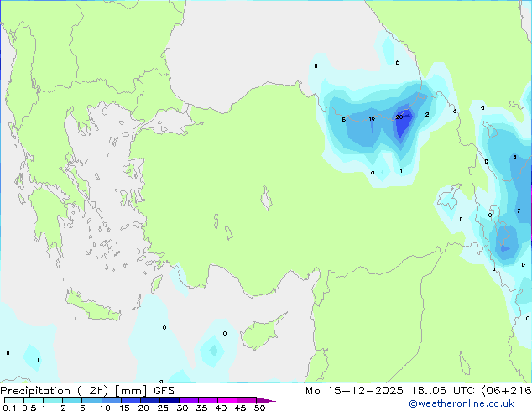Image resolution: width=532 pixels, height=411 pixels.
Task: Open the weatheronline.co.uk link
Action: (462, 403)
